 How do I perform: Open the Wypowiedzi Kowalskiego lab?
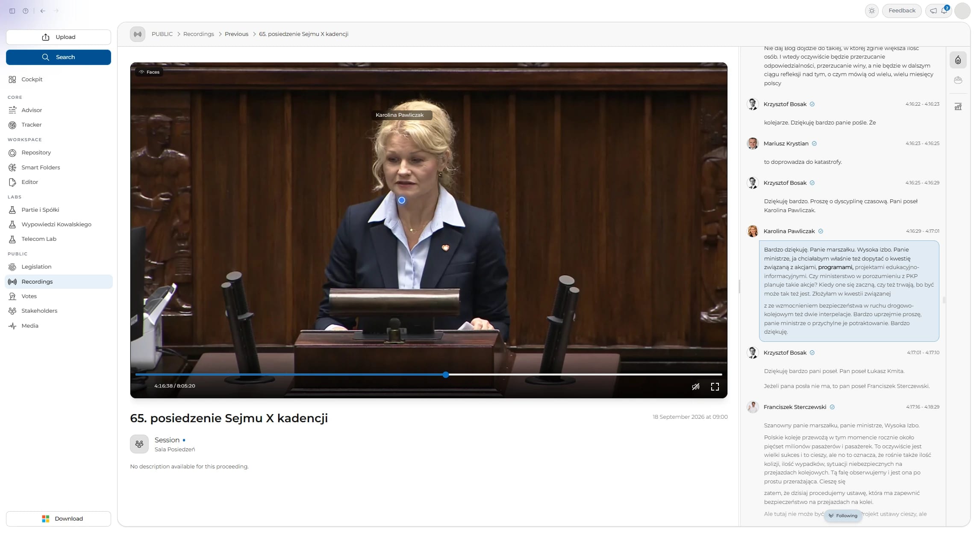(x=59, y=225)
